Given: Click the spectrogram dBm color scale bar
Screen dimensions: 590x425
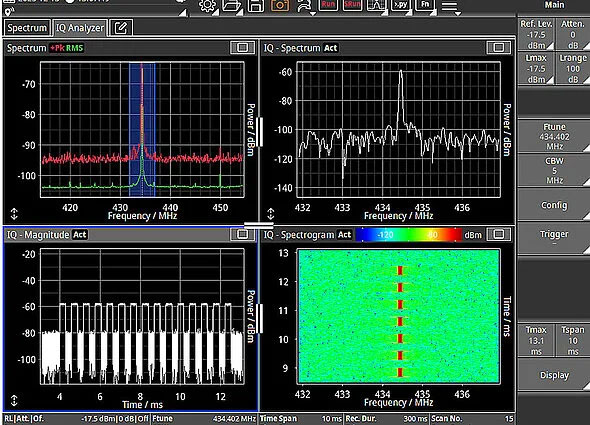Looking at the screenshot, I should (x=409, y=235).
